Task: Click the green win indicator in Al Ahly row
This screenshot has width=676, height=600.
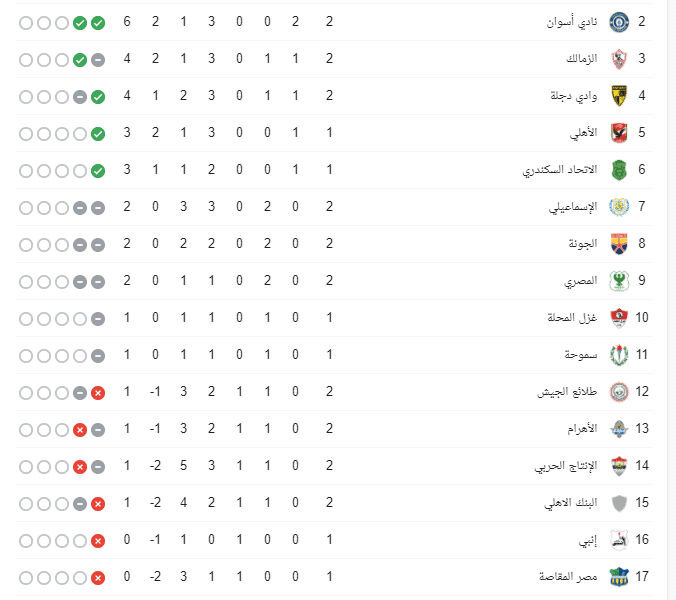Action: coord(98,134)
